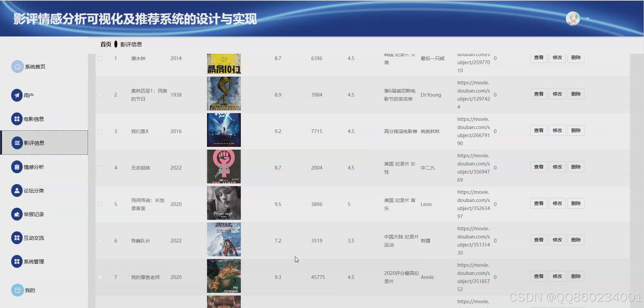Click 修改 button for 无名姐妹
644x308 pixels.
click(557, 167)
